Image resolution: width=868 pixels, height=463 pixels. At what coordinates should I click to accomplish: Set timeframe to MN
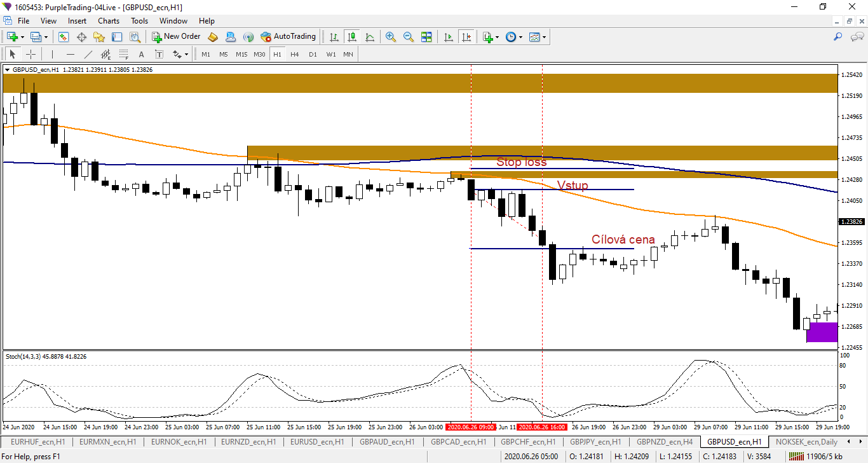(348, 54)
